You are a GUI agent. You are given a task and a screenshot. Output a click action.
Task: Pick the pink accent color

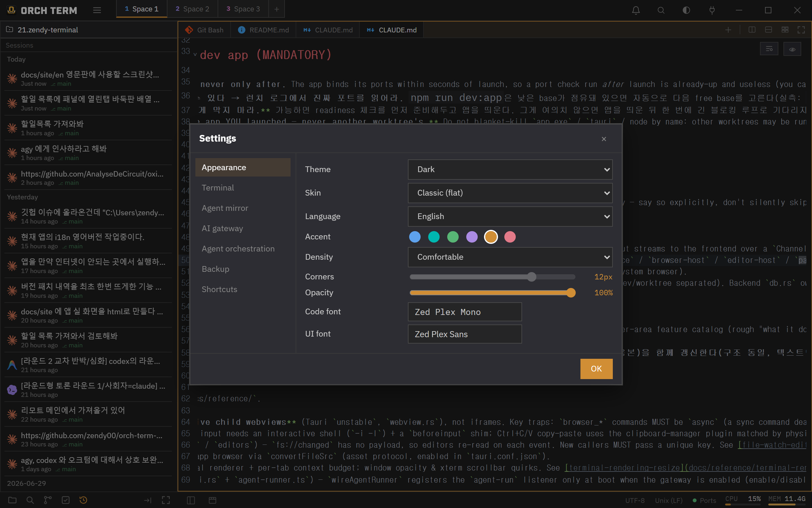(510, 237)
